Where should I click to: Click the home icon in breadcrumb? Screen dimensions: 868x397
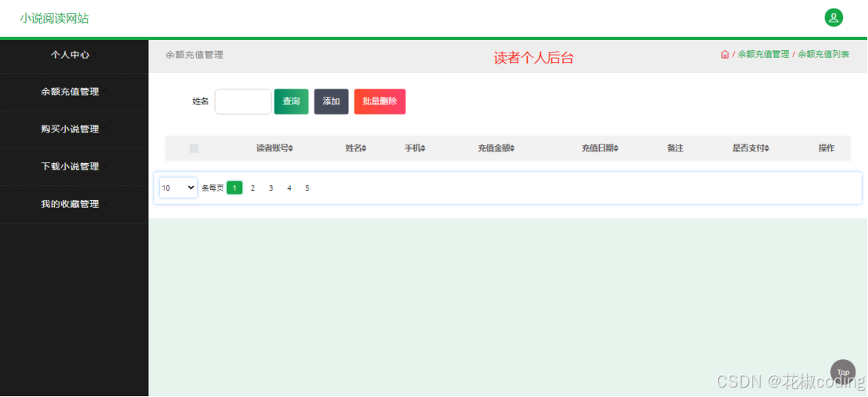pos(725,54)
